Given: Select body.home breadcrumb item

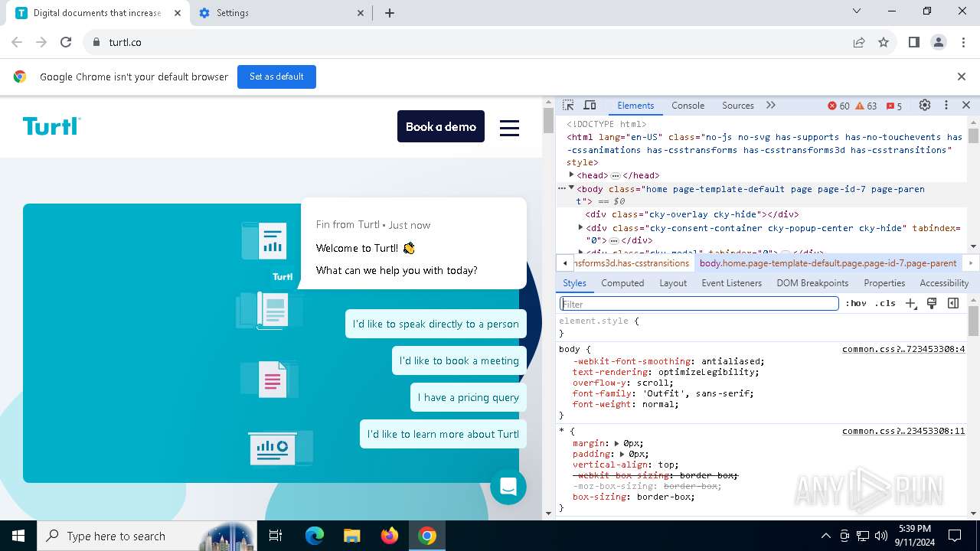Looking at the screenshot, I should (828, 263).
